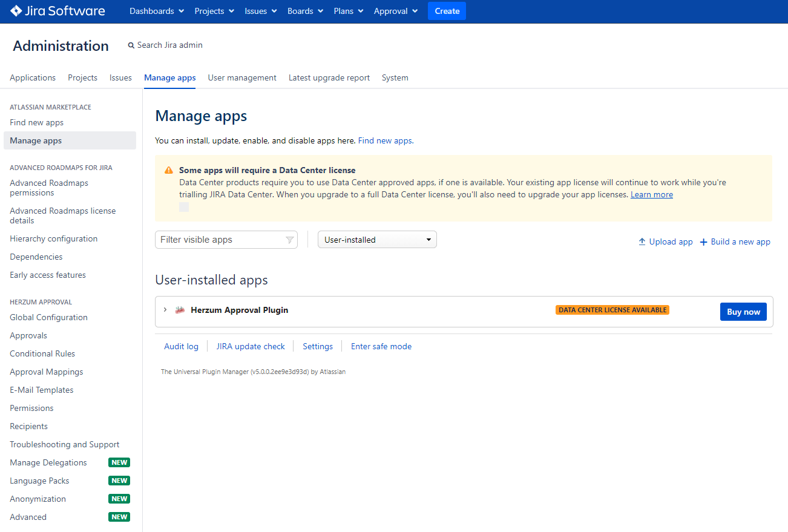Click Enter safe mode link

point(381,346)
